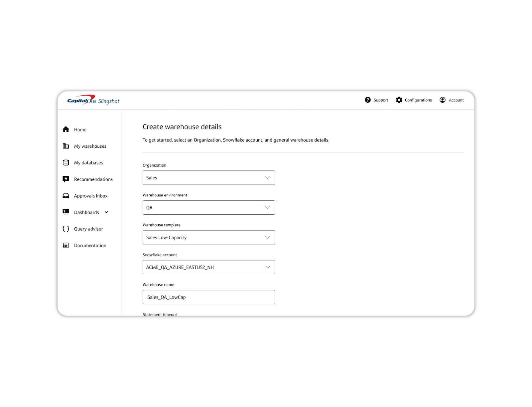Click the Account profile icon
Image resolution: width=532 pixels, height=407 pixels.
(442, 100)
